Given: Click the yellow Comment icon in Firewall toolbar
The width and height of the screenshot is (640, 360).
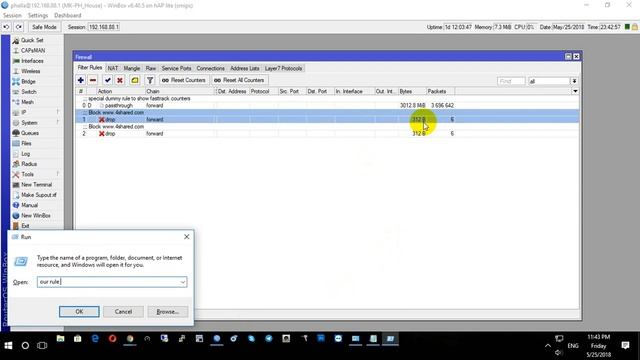Looking at the screenshot, I should [135, 80].
